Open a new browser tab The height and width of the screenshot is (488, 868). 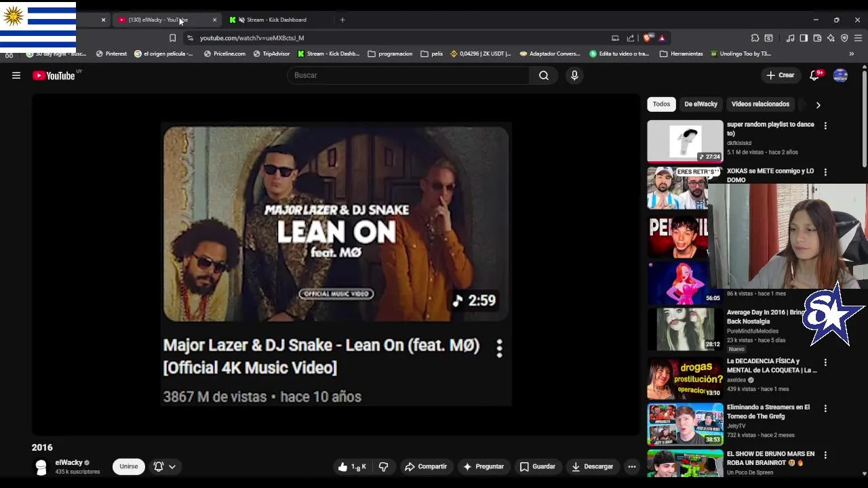pos(342,20)
